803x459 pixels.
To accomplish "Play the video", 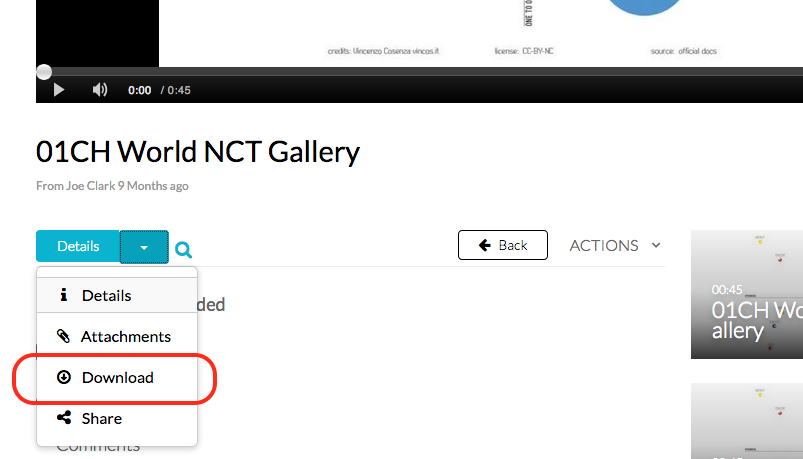I will coord(59,90).
